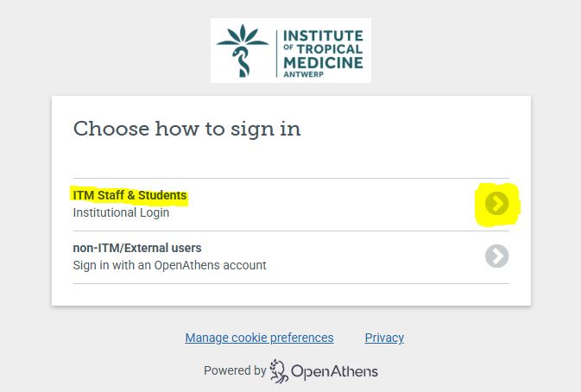Click the OpenAthens leaf symbol in the footer

[279, 370]
